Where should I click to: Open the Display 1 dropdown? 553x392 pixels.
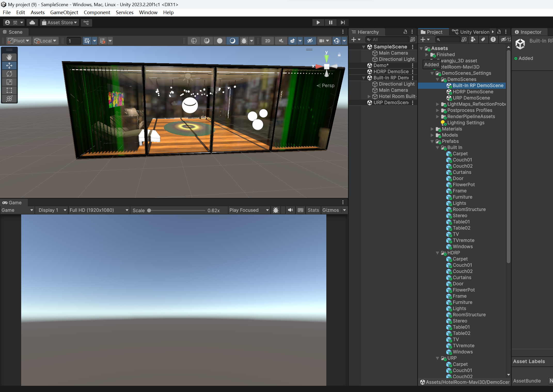(x=52, y=210)
